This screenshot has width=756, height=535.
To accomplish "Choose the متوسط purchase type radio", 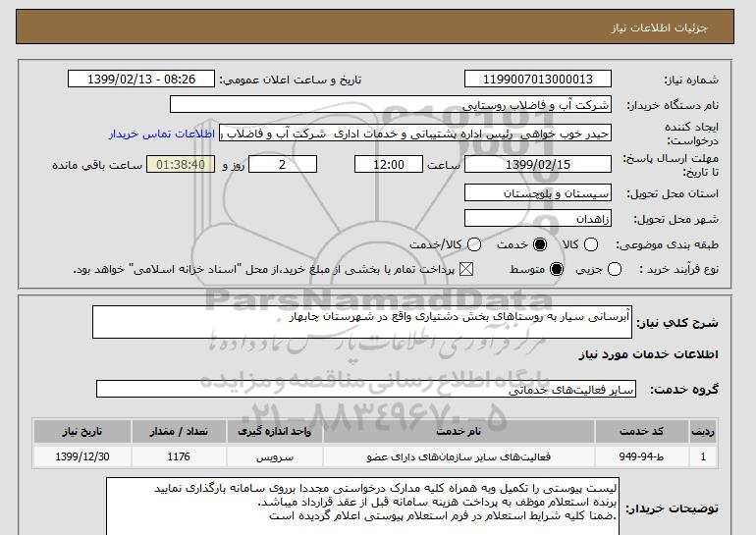I will click(557, 269).
